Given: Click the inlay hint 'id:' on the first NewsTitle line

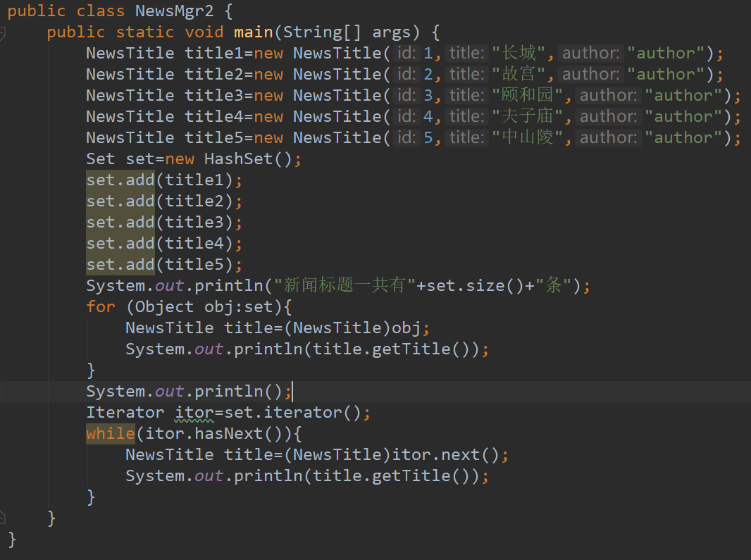Looking at the screenshot, I should click(407, 53).
